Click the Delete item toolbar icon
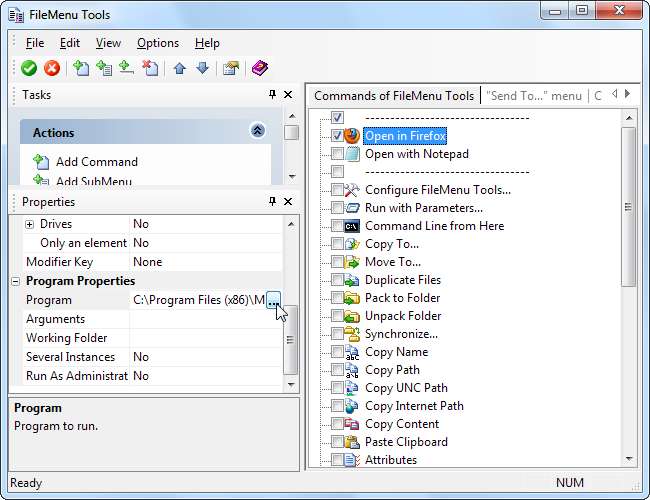The image size is (650, 500). pyautogui.click(x=149, y=68)
